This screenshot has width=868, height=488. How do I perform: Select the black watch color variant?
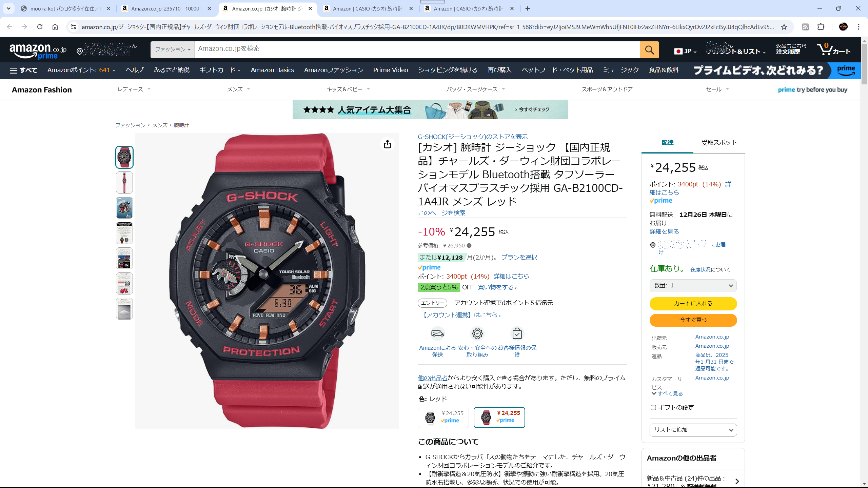(443, 418)
